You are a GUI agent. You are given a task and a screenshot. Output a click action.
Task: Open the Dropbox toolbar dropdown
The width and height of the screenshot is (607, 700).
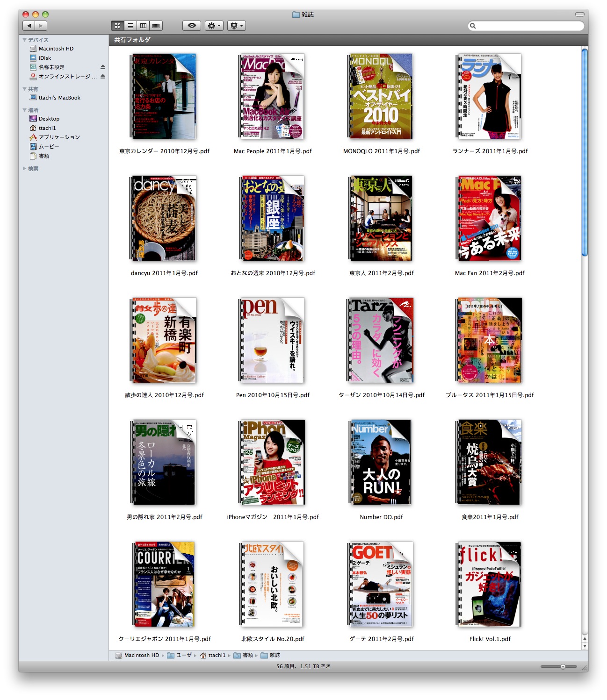236,26
